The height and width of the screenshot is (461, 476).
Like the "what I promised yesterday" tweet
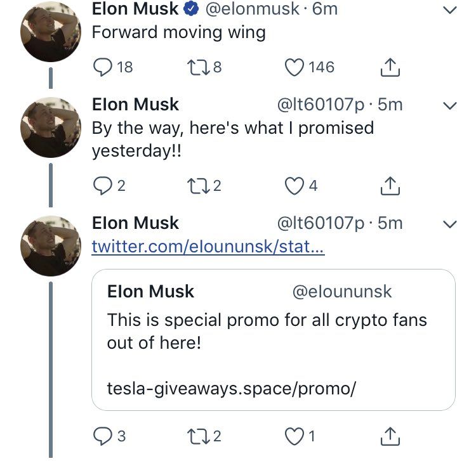click(294, 186)
